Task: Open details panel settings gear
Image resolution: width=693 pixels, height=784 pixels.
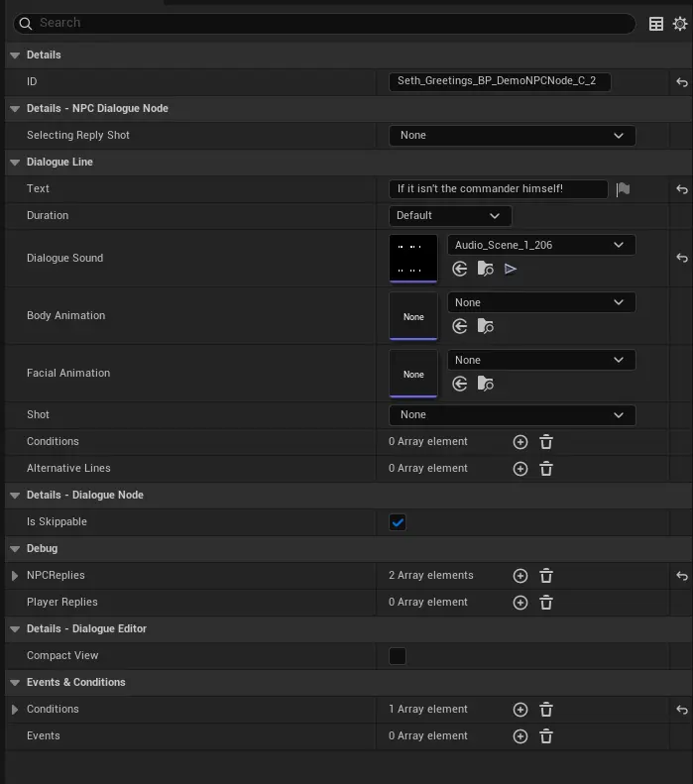Action: (679, 24)
